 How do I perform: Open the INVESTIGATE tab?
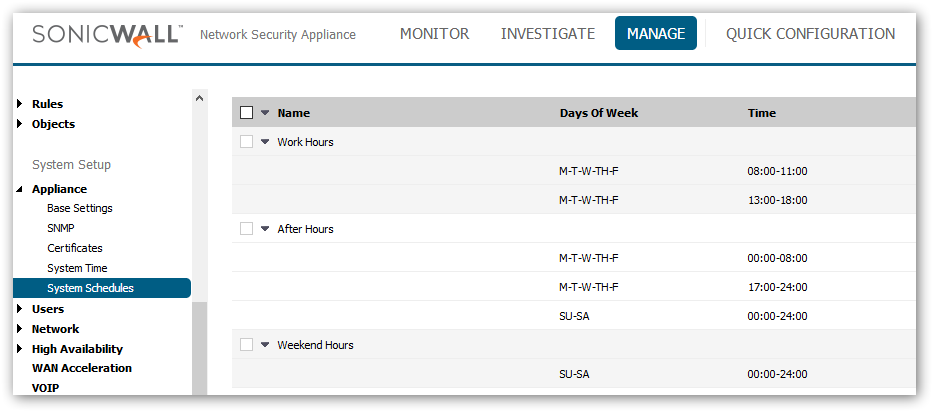point(547,34)
